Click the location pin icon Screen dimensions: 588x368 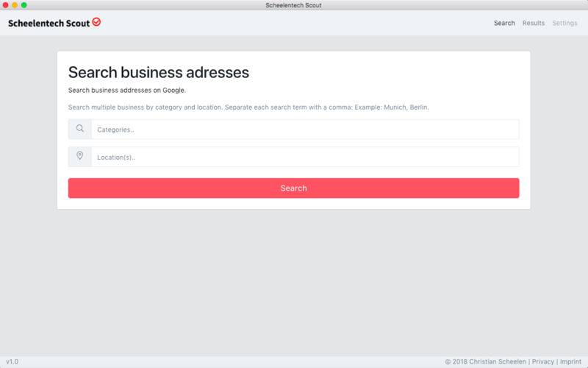[79, 157]
